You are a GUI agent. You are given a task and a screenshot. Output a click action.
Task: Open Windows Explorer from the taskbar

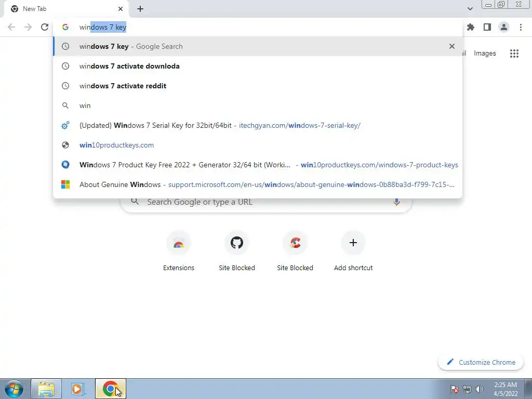click(x=46, y=389)
